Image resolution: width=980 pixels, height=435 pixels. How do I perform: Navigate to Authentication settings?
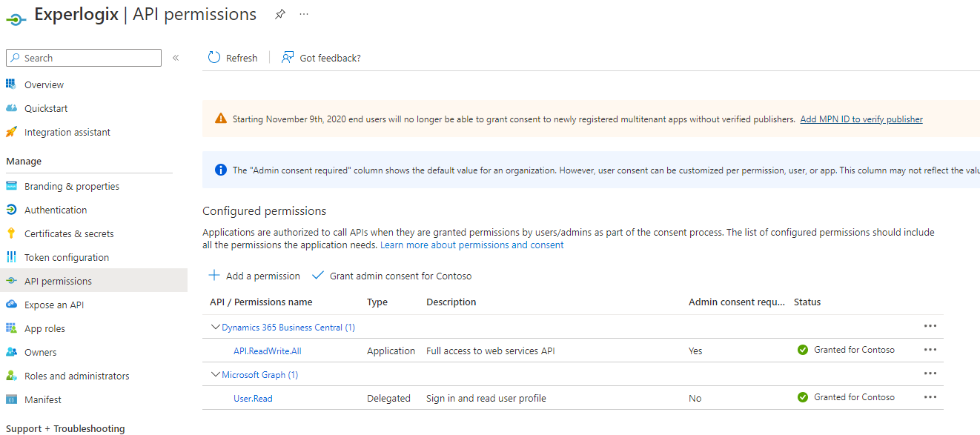point(56,210)
